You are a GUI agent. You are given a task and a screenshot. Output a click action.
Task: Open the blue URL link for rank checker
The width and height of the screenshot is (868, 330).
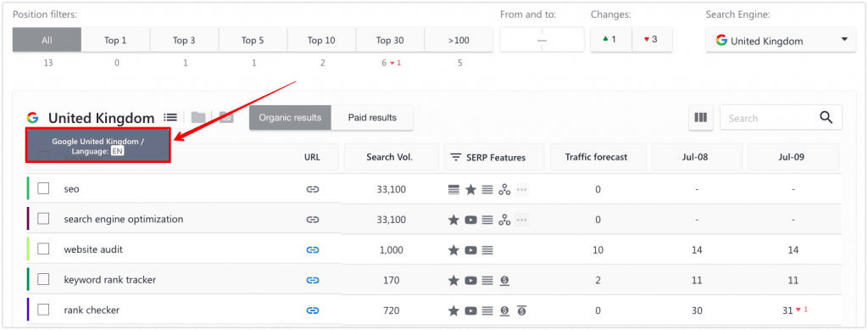pos(313,310)
